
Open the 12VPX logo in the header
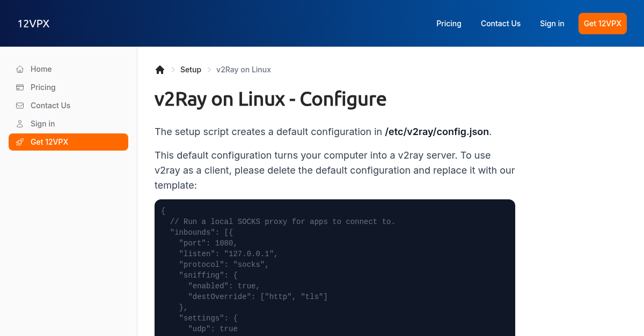(x=33, y=24)
